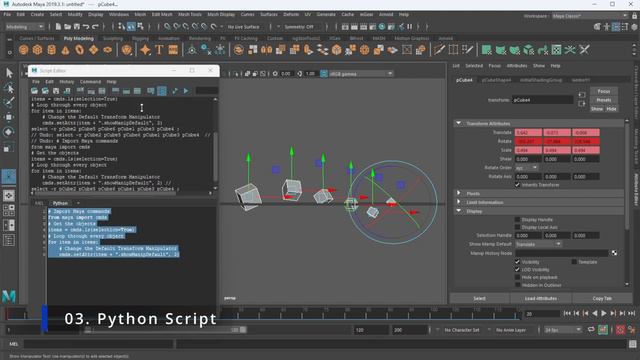Click the map button beside Manip History Node
640x360 pixels.
pyautogui.click(x=614, y=253)
